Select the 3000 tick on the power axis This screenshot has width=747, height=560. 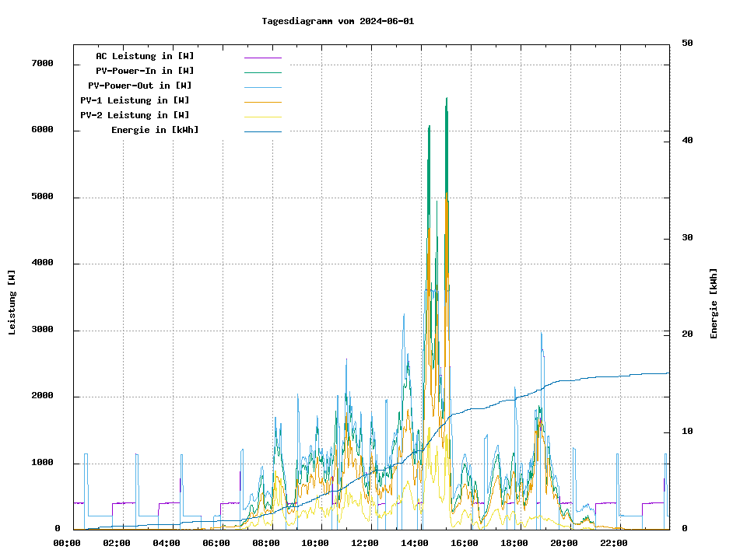coord(42,330)
